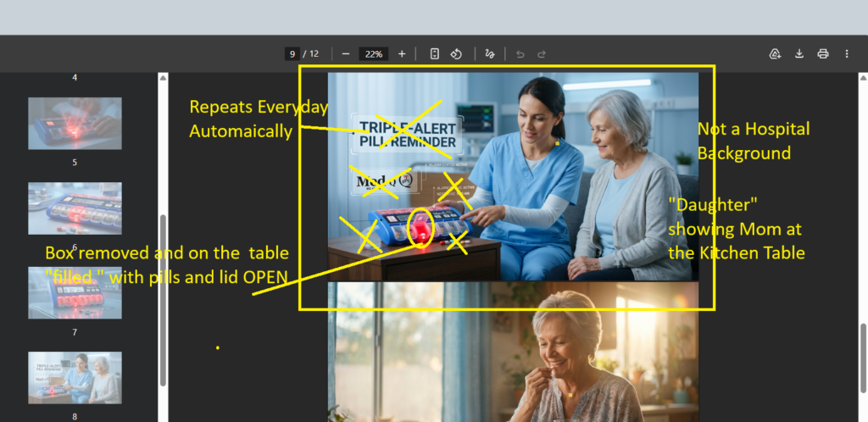The image size is (868, 422).
Task: Open page 8 thumbnail
Action: 75,377
